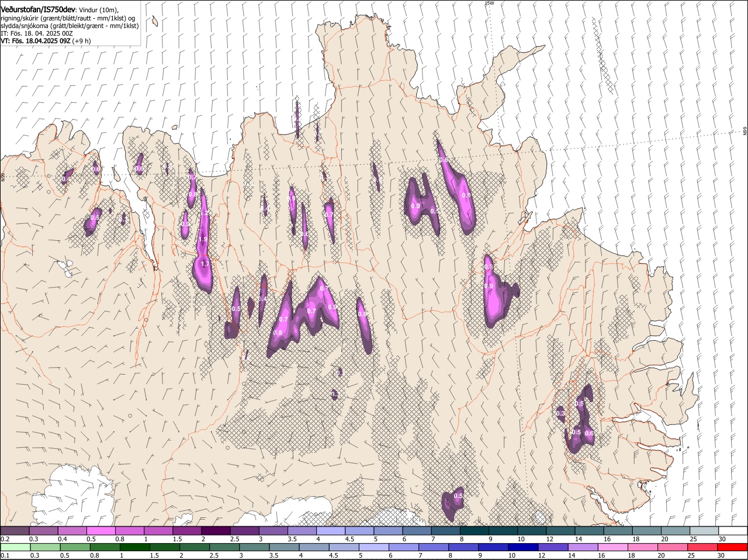This screenshot has width=748, height=560.
Task: Pick the bottom-row violet swatch between 14 and 16
Action: click(x=583, y=547)
